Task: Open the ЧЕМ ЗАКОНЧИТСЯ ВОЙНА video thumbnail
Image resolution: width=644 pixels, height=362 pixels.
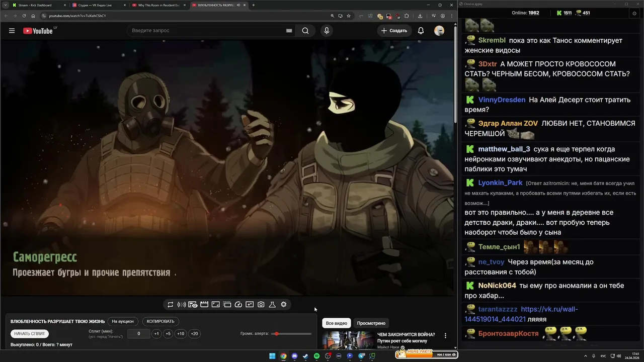Action: tap(347, 340)
